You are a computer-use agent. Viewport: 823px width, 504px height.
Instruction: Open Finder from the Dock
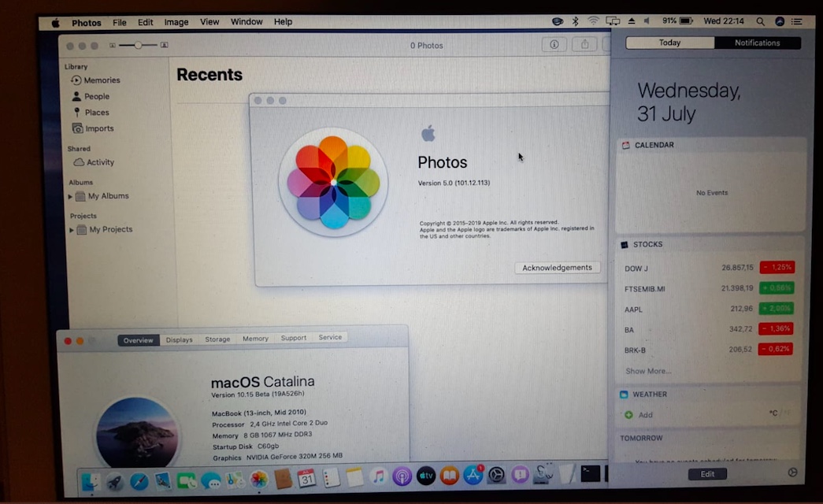pyautogui.click(x=91, y=481)
